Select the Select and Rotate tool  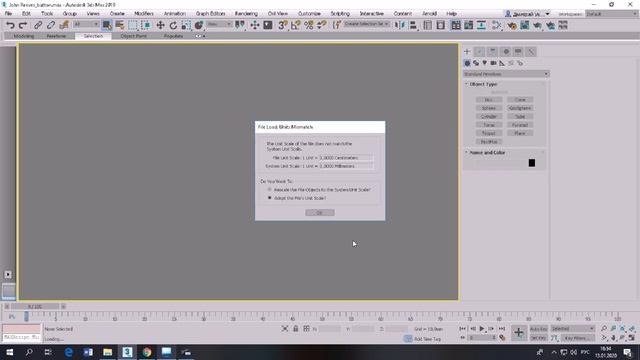(x=173, y=25)
